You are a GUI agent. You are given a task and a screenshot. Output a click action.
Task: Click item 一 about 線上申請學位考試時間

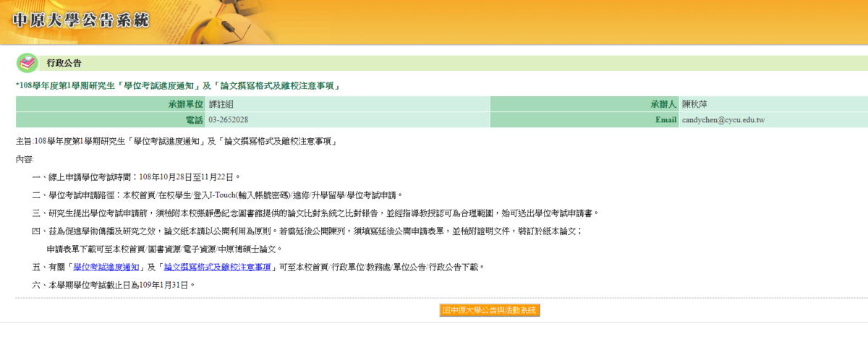pyautogui.click(x=136, y=176)
